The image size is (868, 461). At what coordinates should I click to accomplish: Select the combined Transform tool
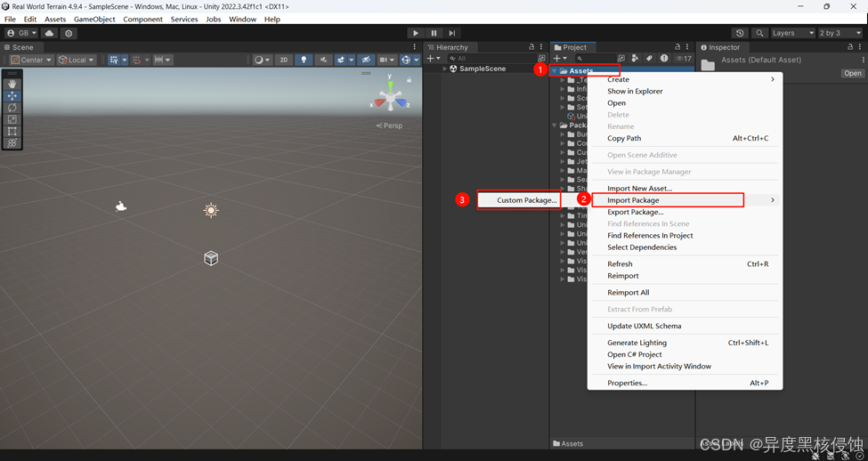(12, 142)
